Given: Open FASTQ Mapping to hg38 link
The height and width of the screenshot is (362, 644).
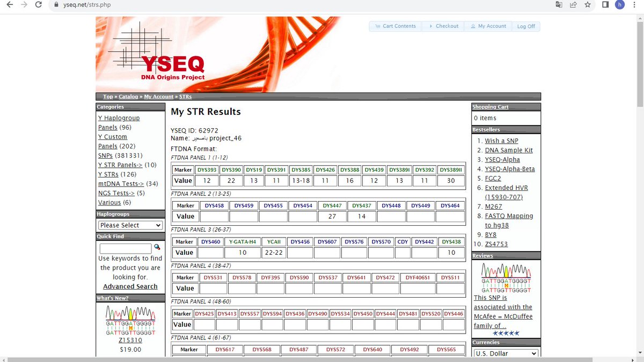Looking at the screenshot, I should [x=509, y=220].
